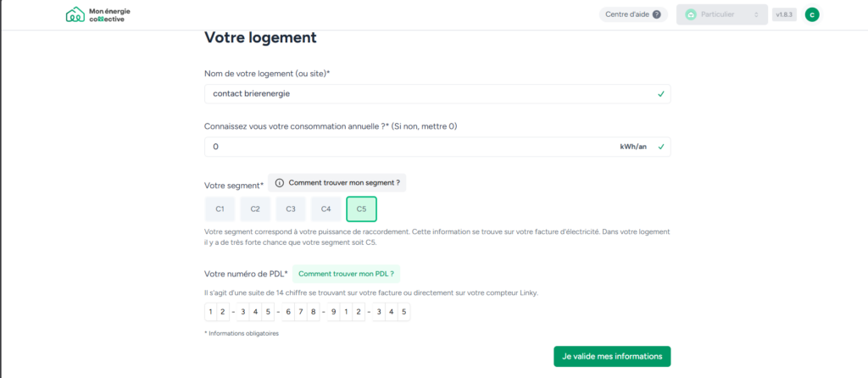
Task: Click the info icon beside "Comment trouver mon segment"
Action: (x=279, y=183)
